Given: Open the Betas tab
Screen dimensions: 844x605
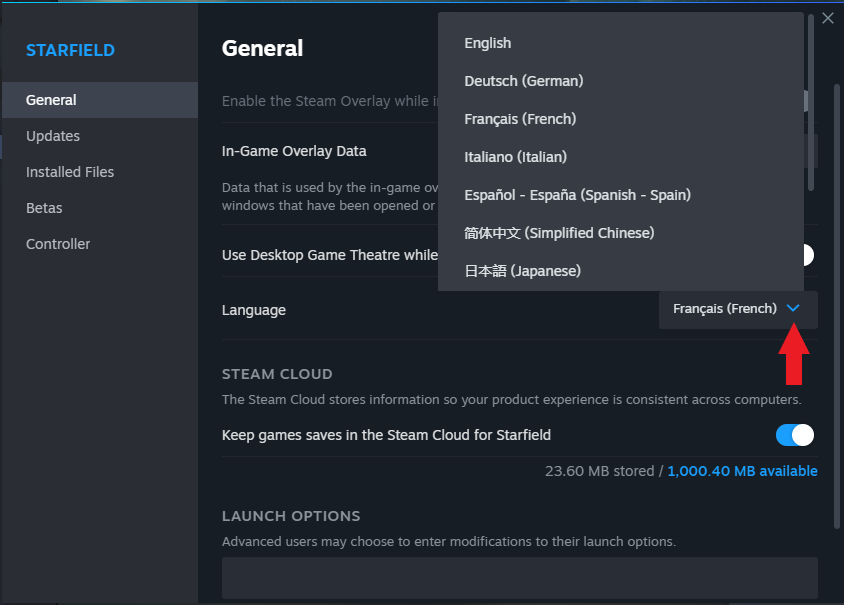Looking at the screenshot, I should click(43, 207).
